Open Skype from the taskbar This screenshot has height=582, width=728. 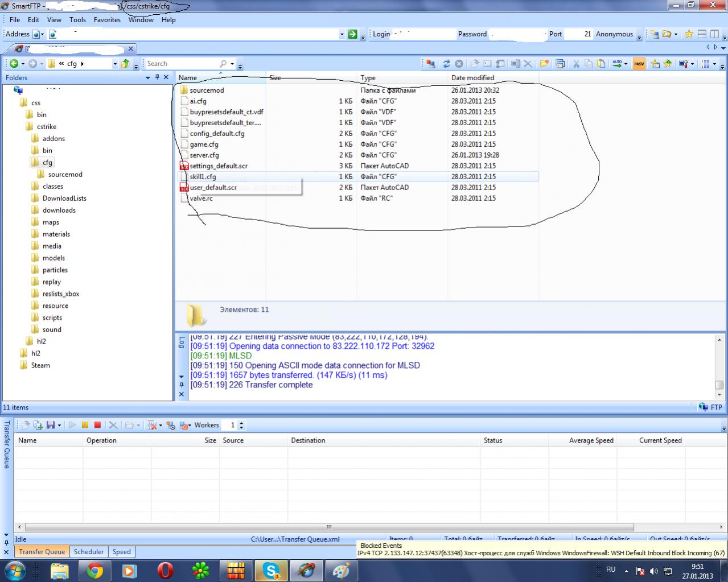[x=271, y=570]
